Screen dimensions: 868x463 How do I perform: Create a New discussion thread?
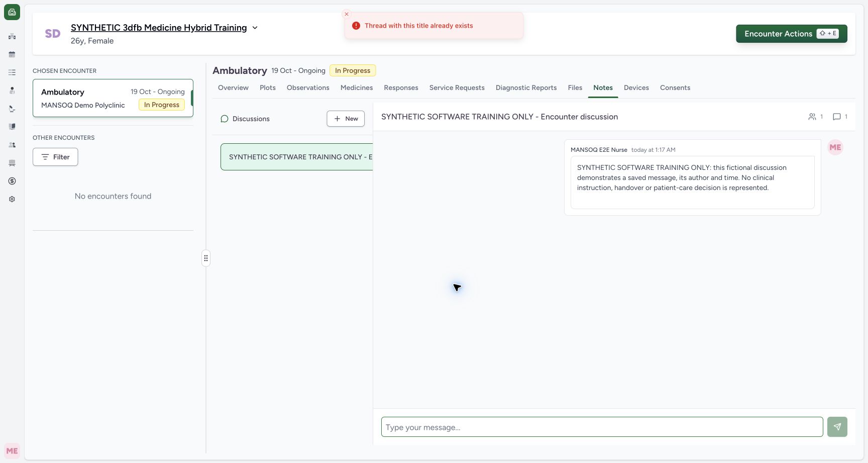coord(346,119)
